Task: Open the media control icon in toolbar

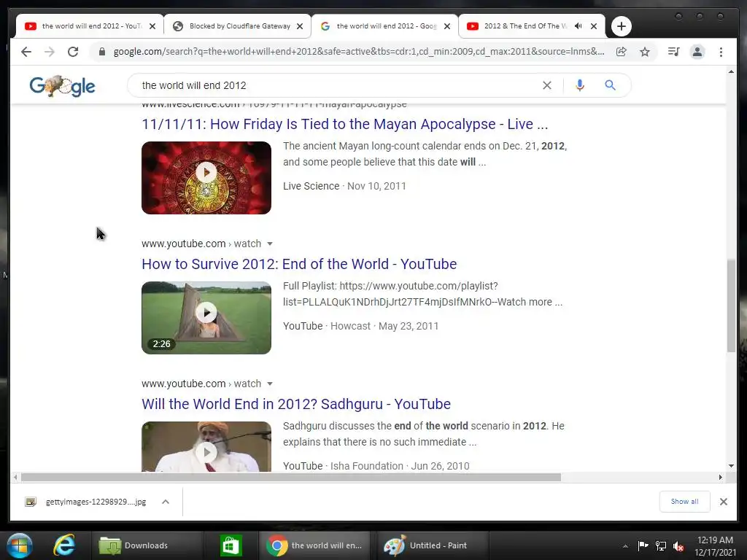Action: click(x=673, y=52)
